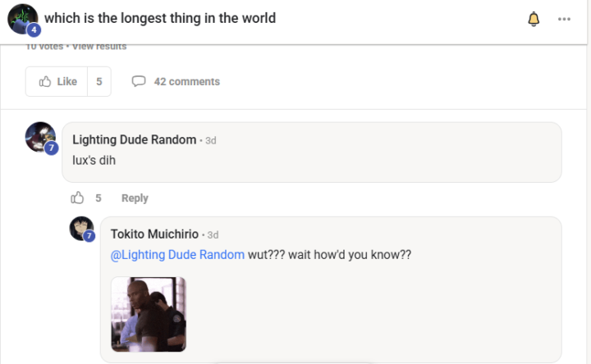Open the three-dots more options menu
This screenshot has height=364, width=591.
[x=564, y=19]
